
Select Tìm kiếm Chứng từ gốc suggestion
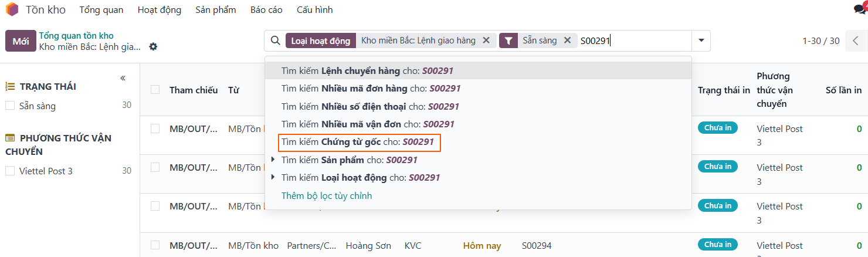[358, 142]
